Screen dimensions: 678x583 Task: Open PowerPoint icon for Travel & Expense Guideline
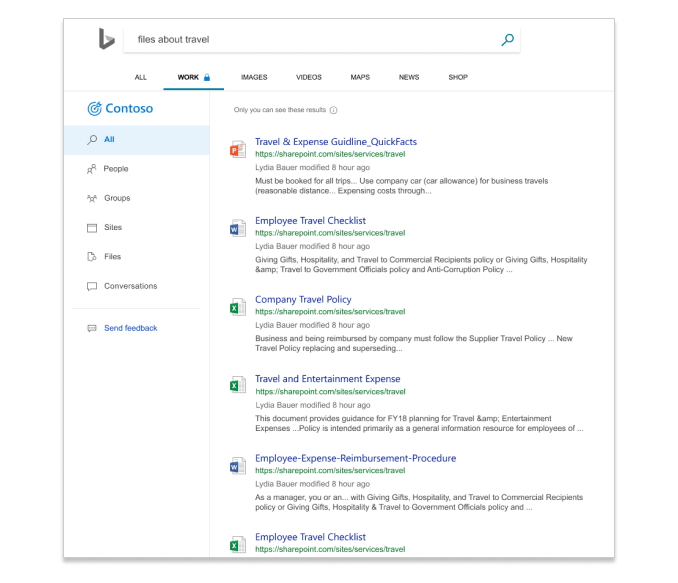pos(237,149)
